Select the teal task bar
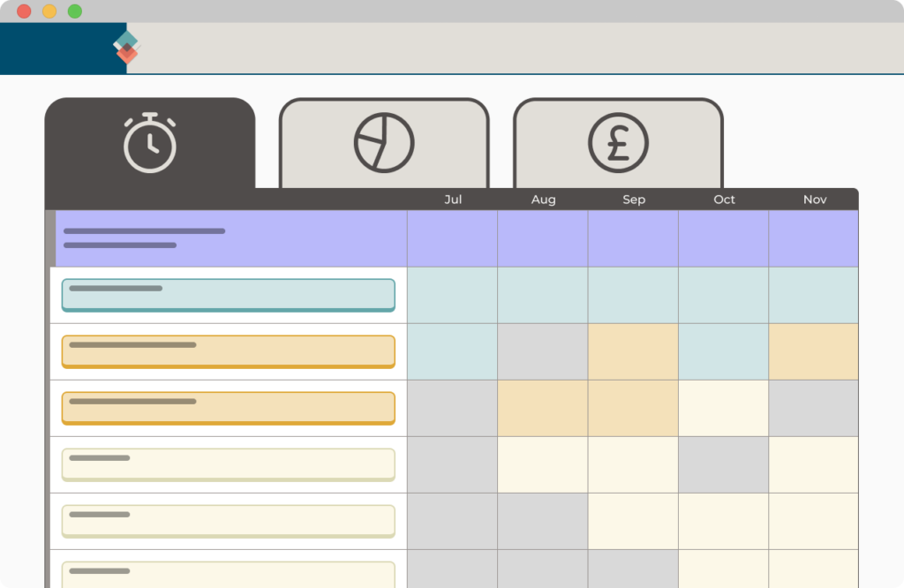 pos(228,295)
